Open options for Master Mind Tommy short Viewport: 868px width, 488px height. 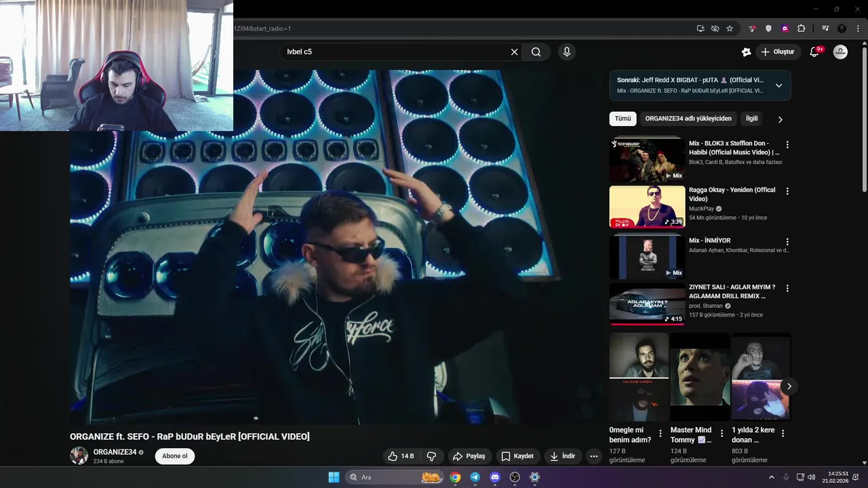(722, 433)
